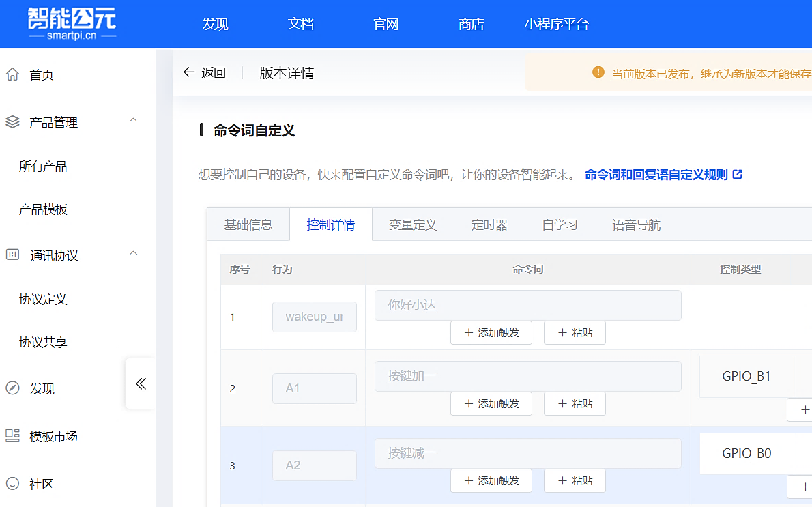Viewport: 812px width, 507px height.
Task: Switch to the 定时器 tab
Action: pyautogui.click(x=489, y=225)
